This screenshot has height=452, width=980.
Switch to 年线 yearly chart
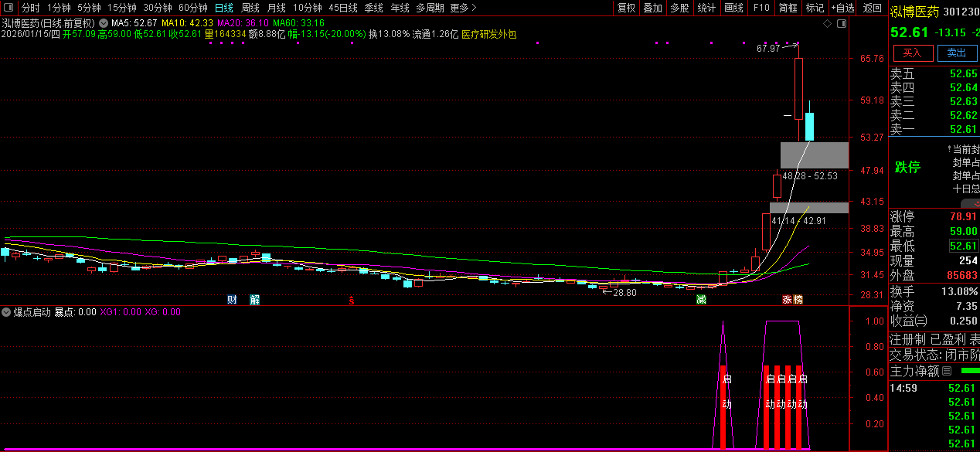click(400, 8)
